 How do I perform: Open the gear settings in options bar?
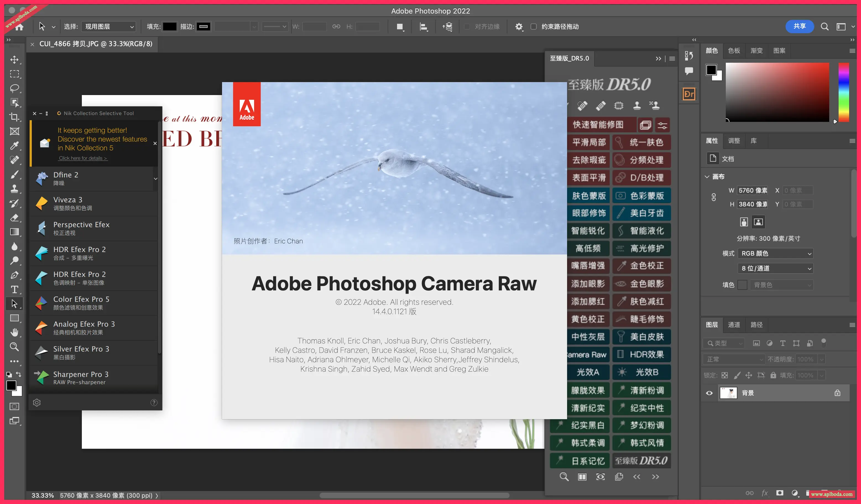click(519, 27)
